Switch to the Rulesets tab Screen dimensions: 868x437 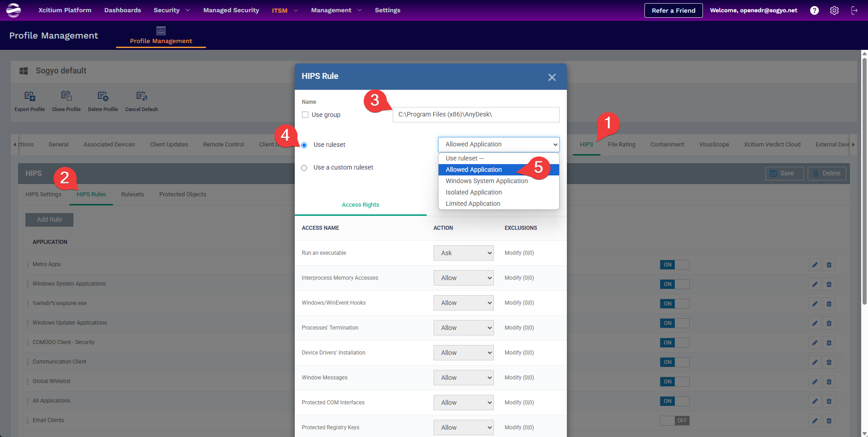(132, 194)
